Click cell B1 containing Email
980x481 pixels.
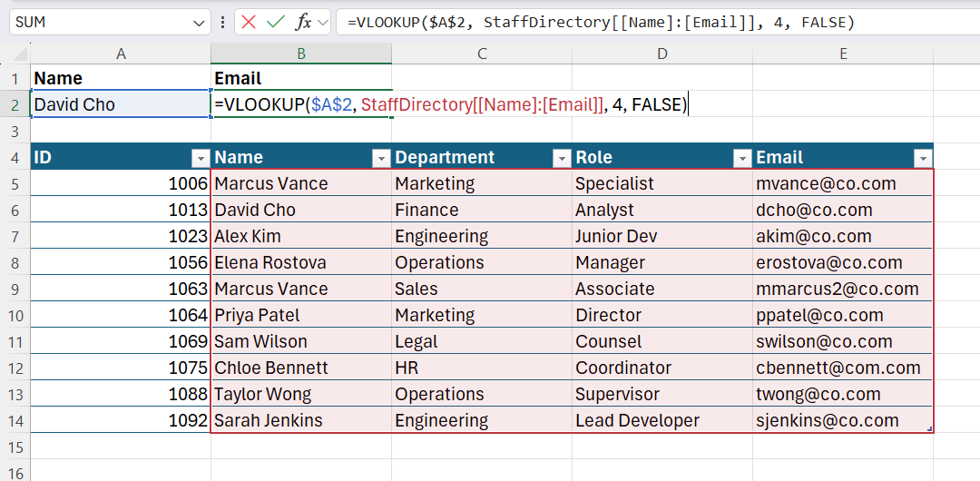coord(301,78)
